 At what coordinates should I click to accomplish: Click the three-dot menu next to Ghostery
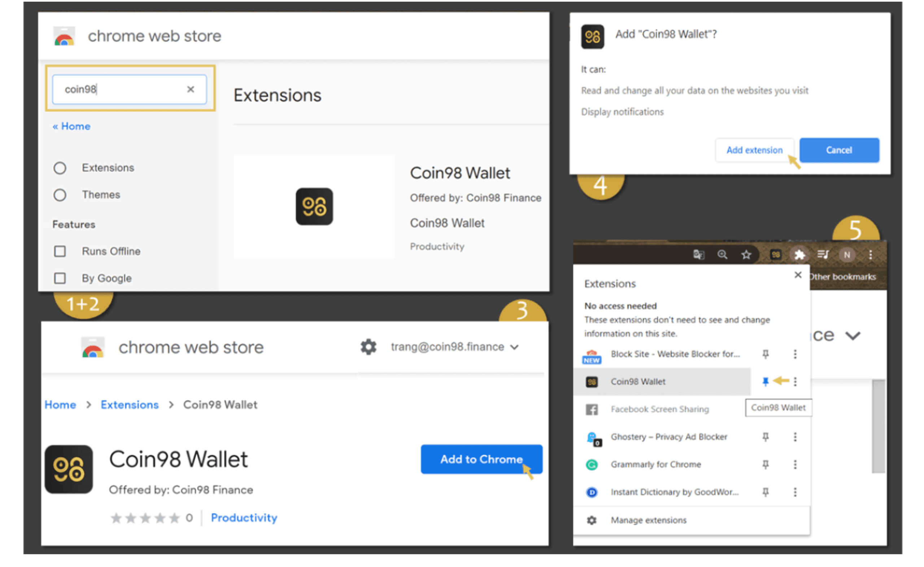[x=795, y=436]
